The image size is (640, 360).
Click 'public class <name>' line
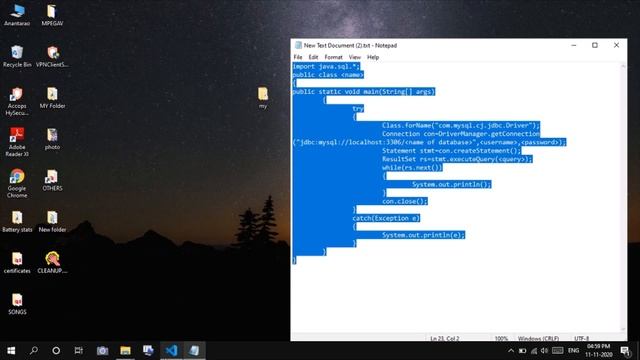click(328, 75)
